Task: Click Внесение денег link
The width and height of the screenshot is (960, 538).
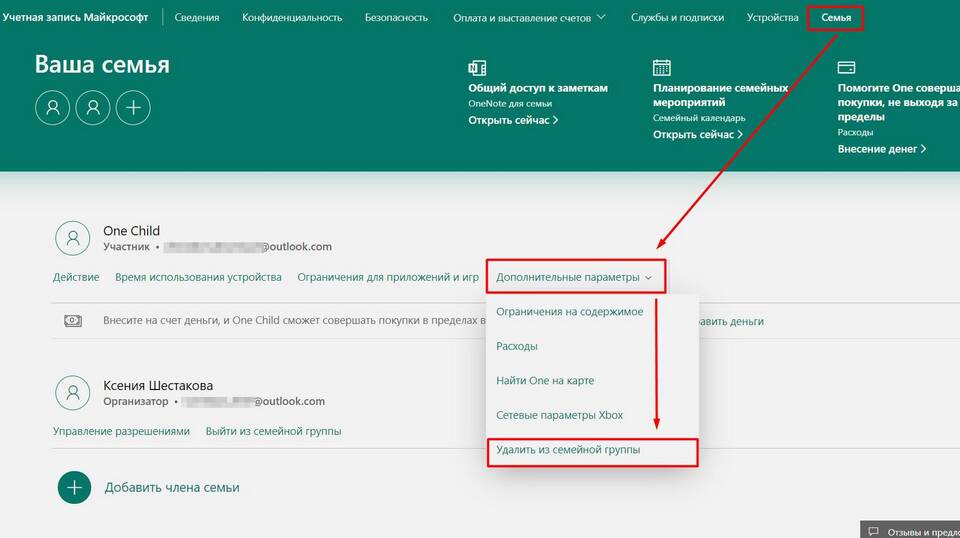Action: click(882, 149)
